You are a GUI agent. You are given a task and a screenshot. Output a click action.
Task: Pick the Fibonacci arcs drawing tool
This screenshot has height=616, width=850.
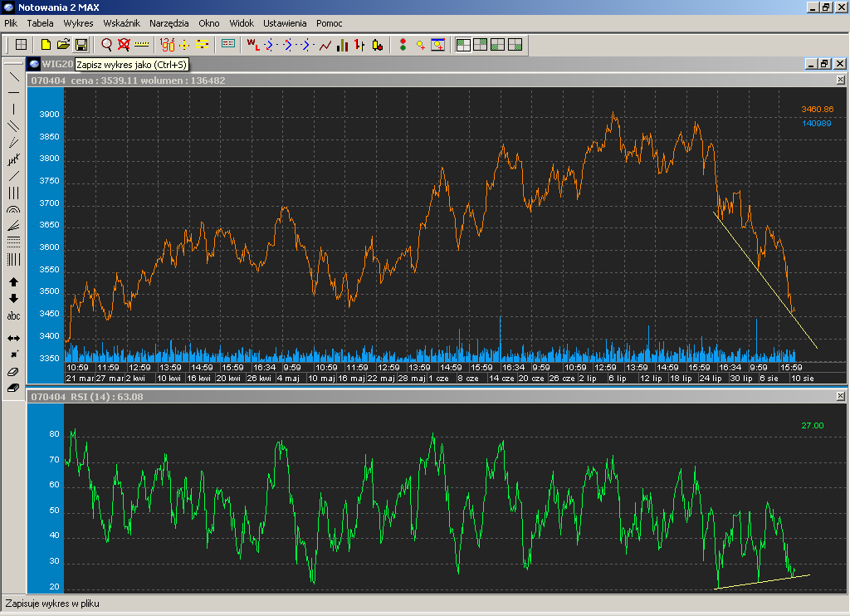[x=13, y=211]
